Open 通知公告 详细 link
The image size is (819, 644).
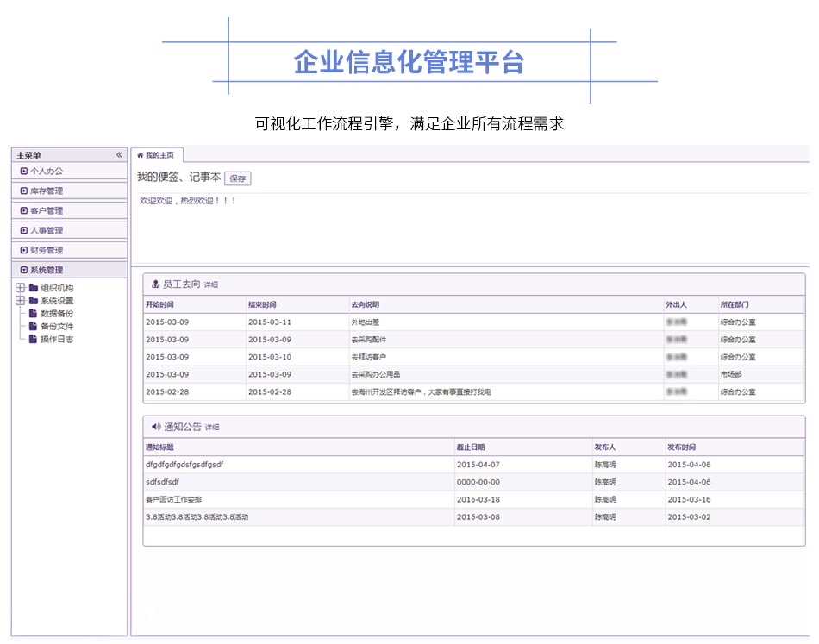(x=212, y=428)
